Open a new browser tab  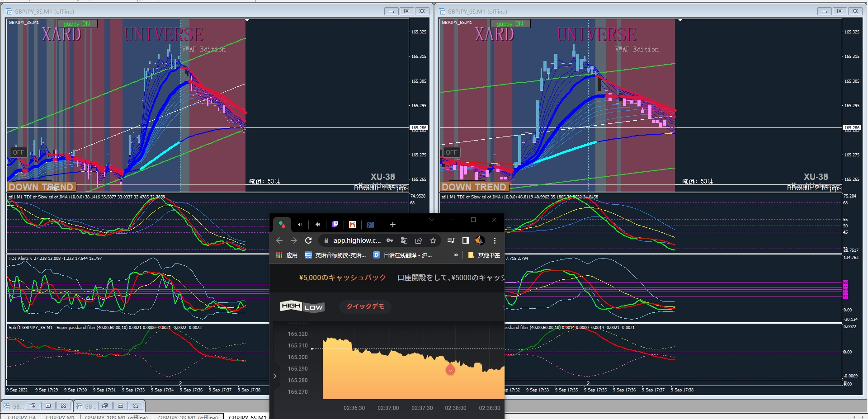coord(392,225)
